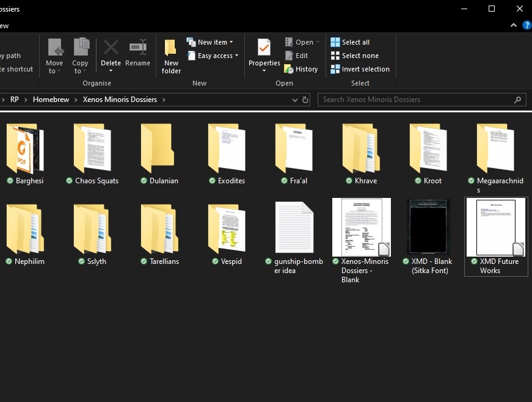Click the XMD Future Works file name
The height and width of the screenshot is (402, 532).
[499, 266]
